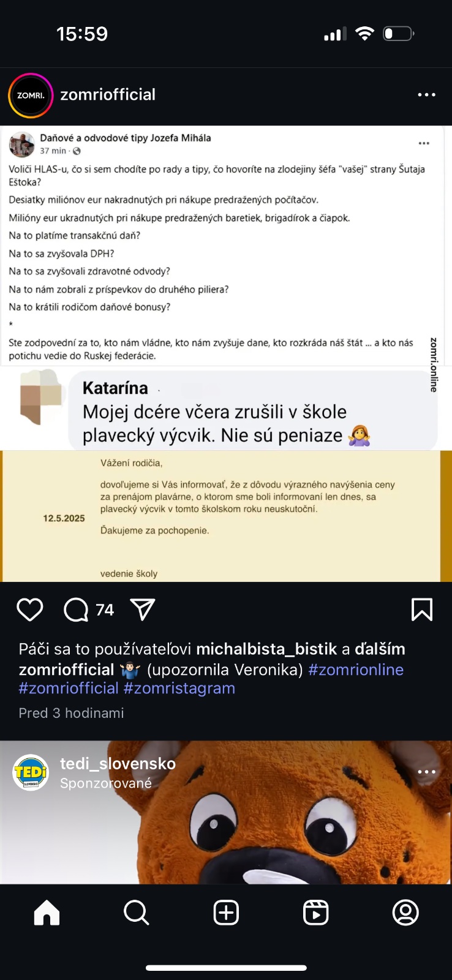Tap the zomriofficial story avatar
Image resolution: width=452 pixels, height=980 pixels.
(x=31, y=95)
